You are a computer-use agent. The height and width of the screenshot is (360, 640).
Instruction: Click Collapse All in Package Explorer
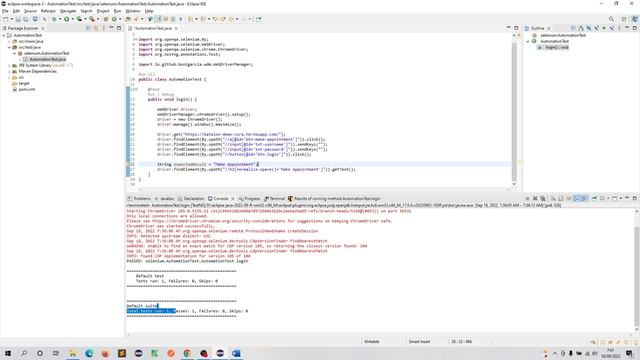pyautogui.click(x=88, y=28)
